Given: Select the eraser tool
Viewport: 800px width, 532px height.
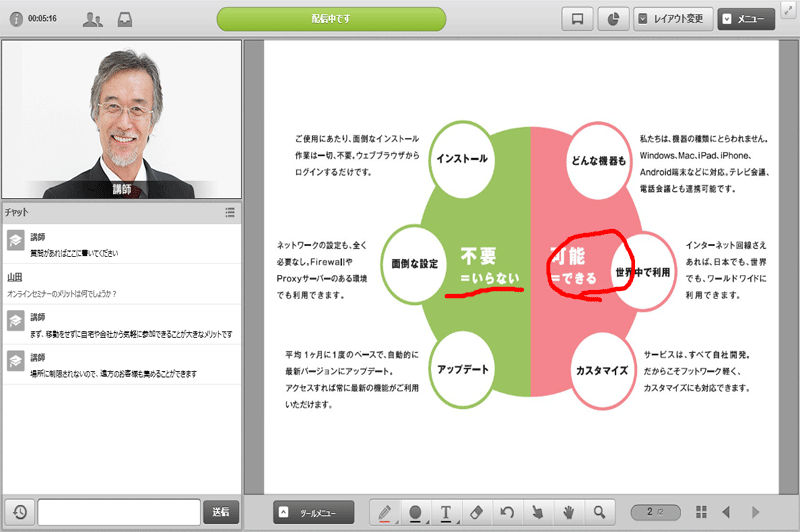Looking at the screenshot, I should 475,512.
